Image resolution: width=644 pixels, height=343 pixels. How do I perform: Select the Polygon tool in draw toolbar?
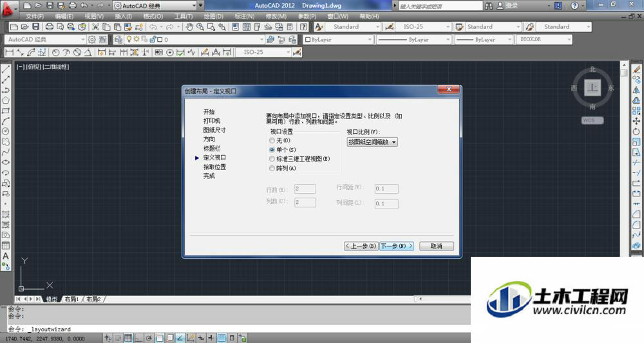click(x=6, y=100)
